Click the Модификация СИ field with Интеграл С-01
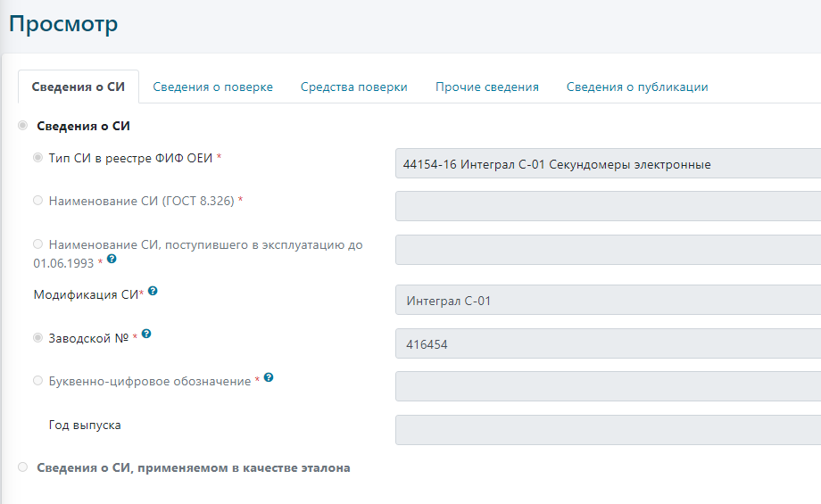This screenshot has height=504, width=821. click(607, 301)
